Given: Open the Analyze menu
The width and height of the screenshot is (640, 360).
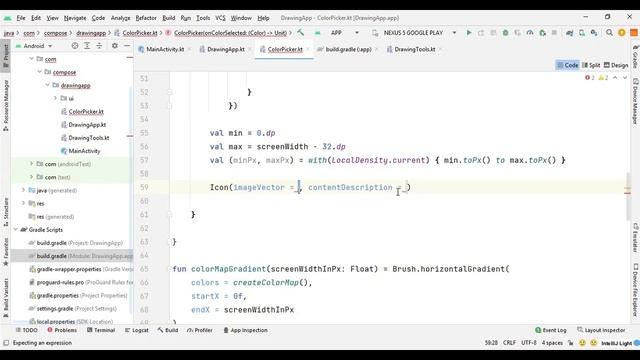Looking at the screenshot, I should point(120,18).
